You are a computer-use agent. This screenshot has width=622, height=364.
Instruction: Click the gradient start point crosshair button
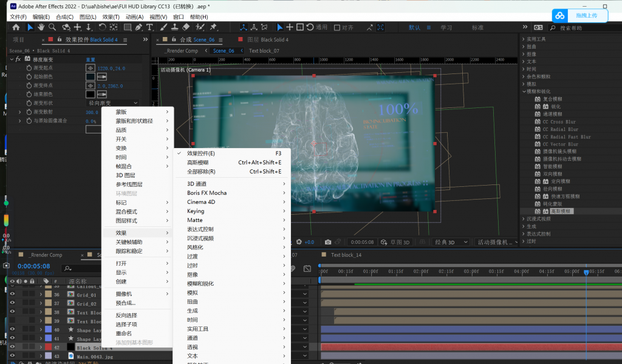(x=91, y=68)
